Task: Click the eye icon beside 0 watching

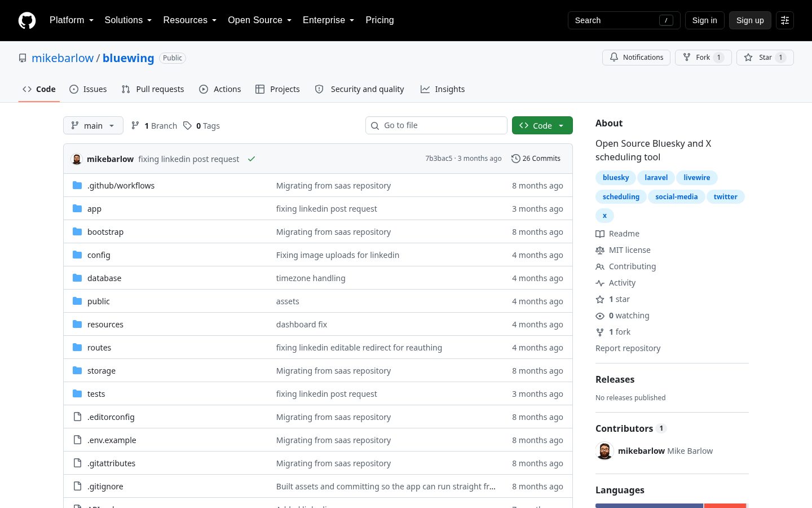Action: (x=600, y=316)
